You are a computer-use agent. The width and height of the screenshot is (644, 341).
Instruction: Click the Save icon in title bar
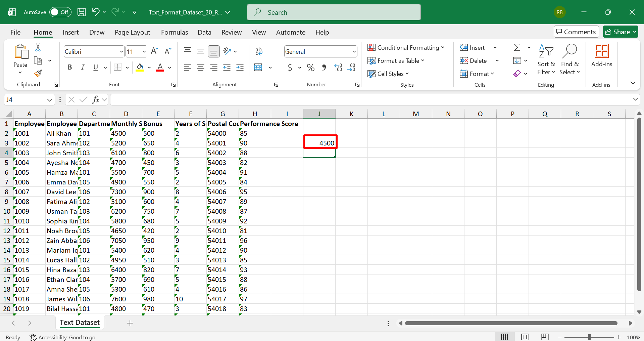[x=82, y=12]
